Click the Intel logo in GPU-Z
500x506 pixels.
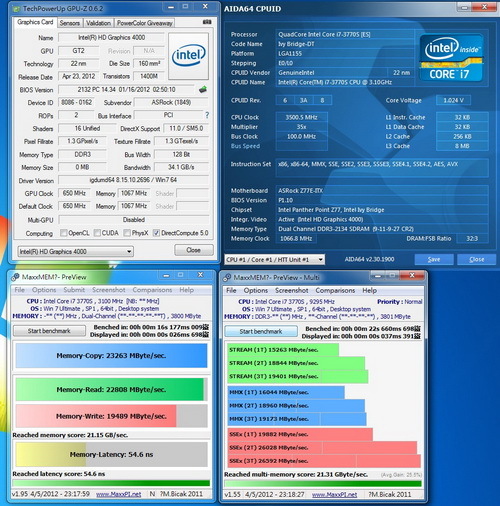pyautogui.click(x=189, y=56)
